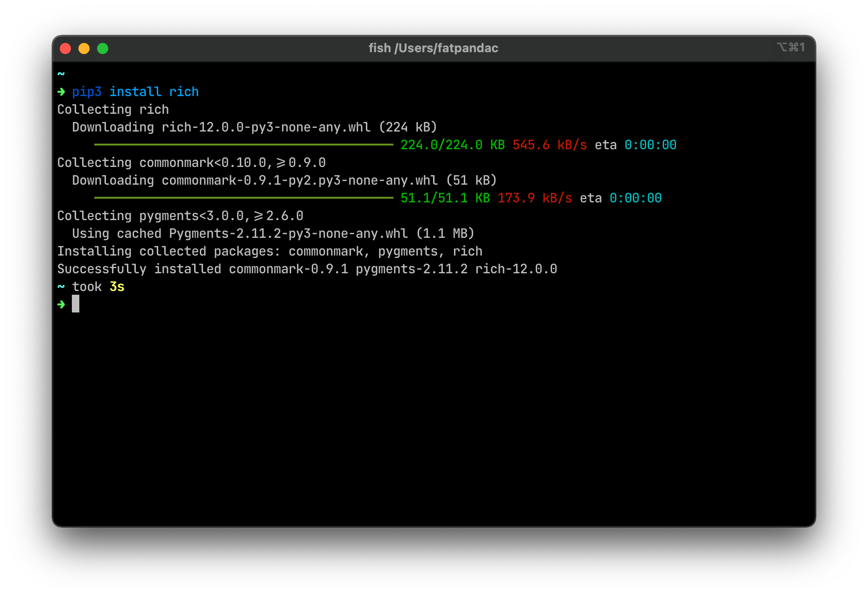Click the green fullscreen window control
This screenshot has width=868, height=596.
click(103, 48)
